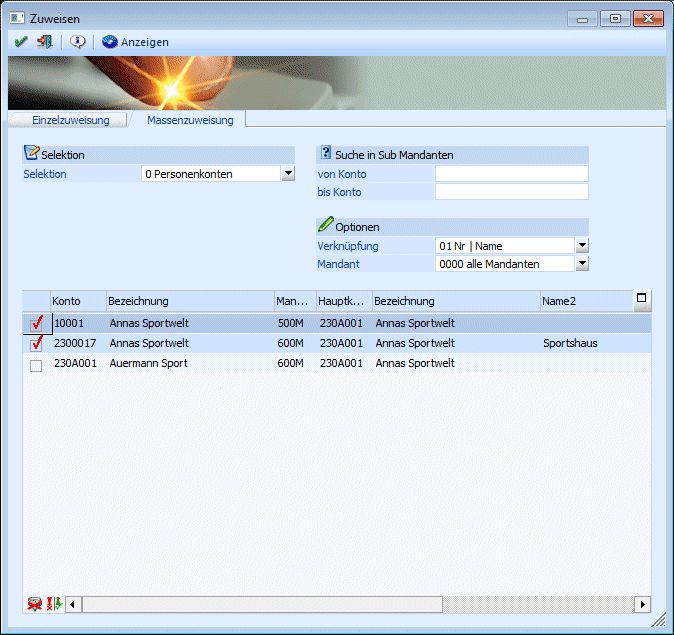Open the Selektion dropdown

click(x=288, y=174)
